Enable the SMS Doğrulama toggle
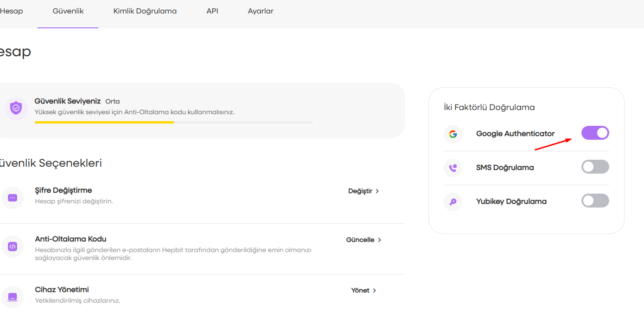 coord(595,167)
